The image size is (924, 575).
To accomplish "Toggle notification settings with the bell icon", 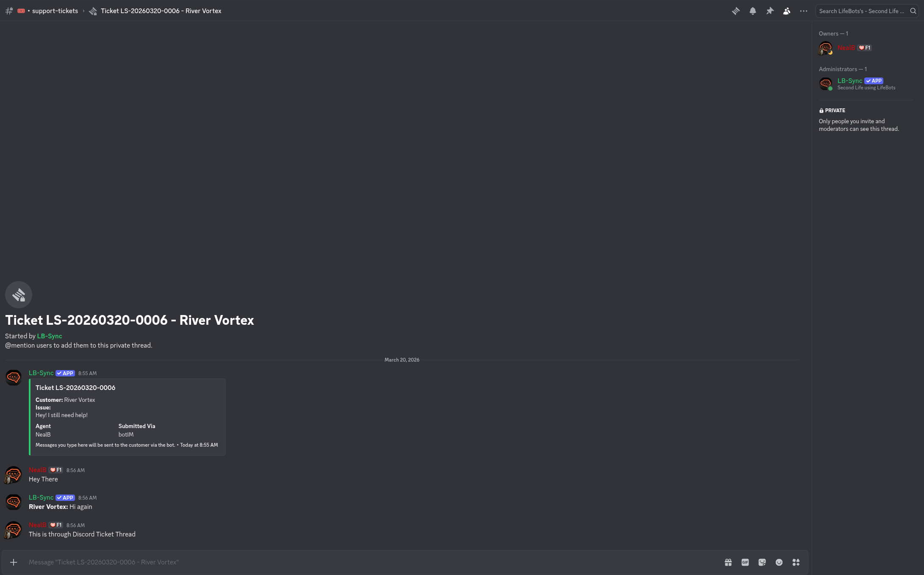I will pos(753,11).
